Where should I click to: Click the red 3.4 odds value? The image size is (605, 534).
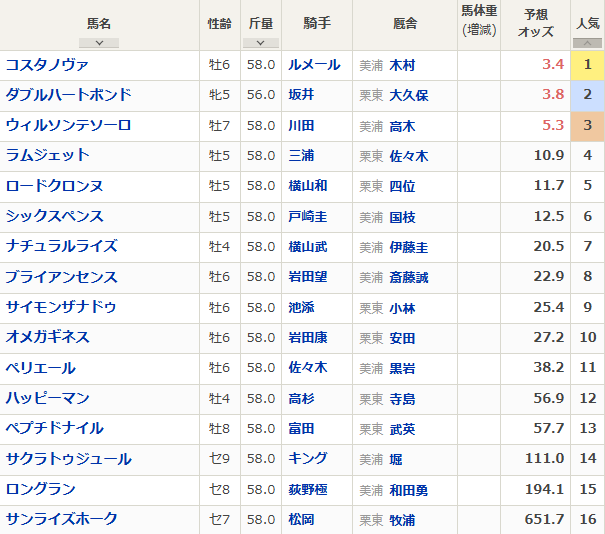pyautogui.click(x=553, y=65)
